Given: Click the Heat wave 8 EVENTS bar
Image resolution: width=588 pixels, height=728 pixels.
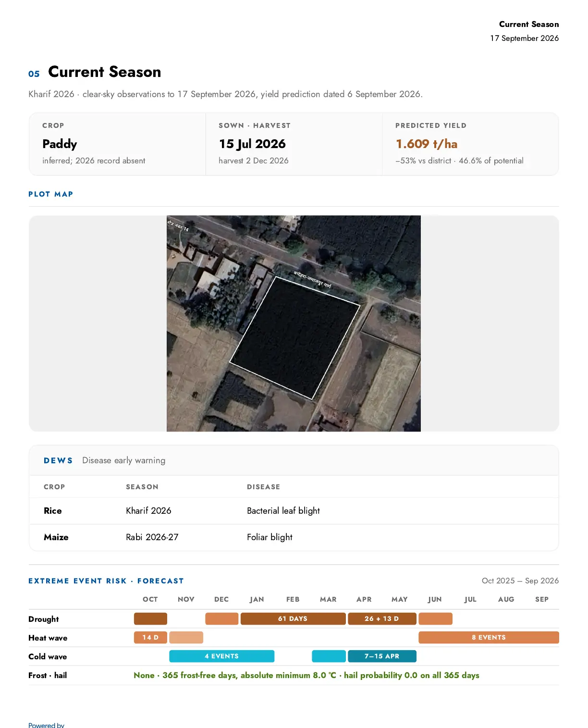Looking at the screenshot, I should point(489,637).
